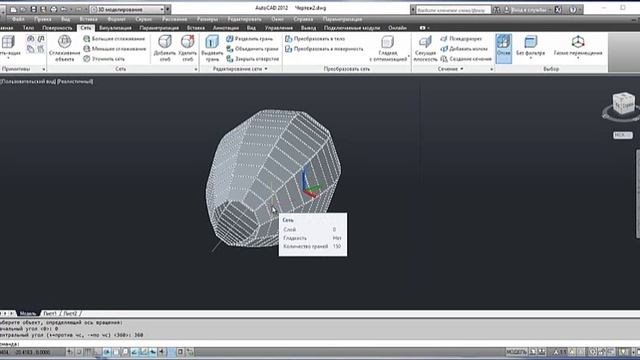Click the Команда command line input
The height and width of the screenshot is (360, 640).
click(320, 344)
